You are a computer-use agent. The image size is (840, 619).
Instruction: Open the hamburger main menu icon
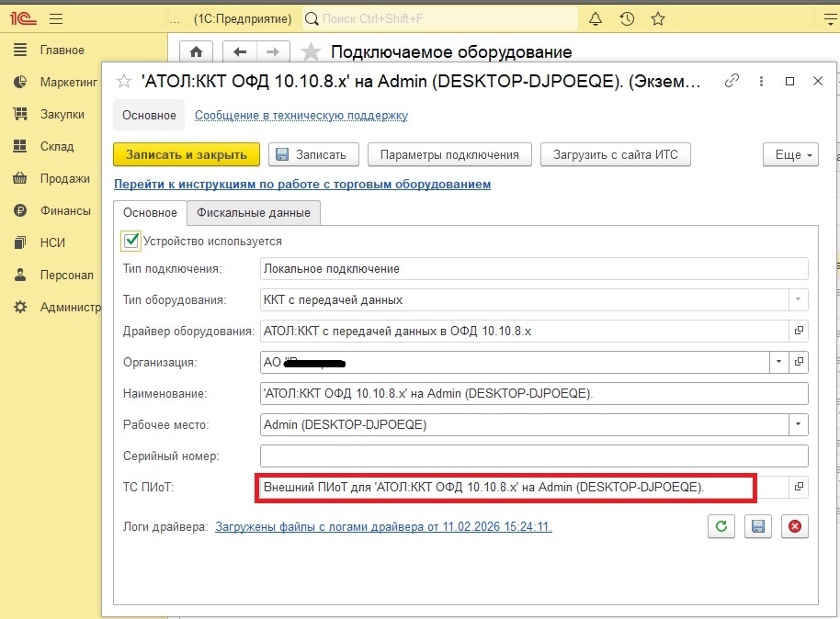[56, 19]
